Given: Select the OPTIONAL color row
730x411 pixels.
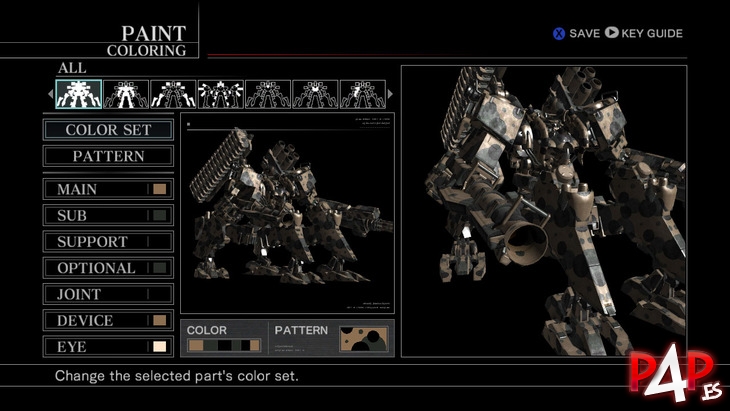Looking at the screenshot, I should [108, 268].
